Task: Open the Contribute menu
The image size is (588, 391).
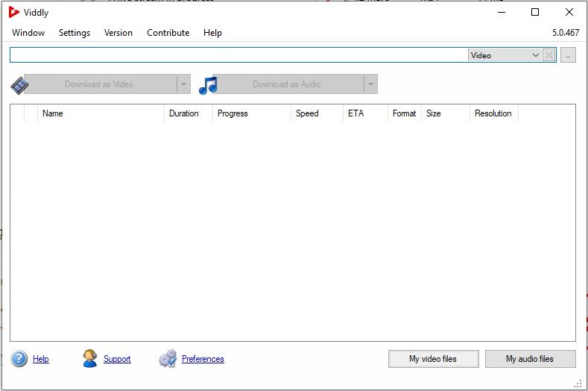Action: [x=168, y=33]
